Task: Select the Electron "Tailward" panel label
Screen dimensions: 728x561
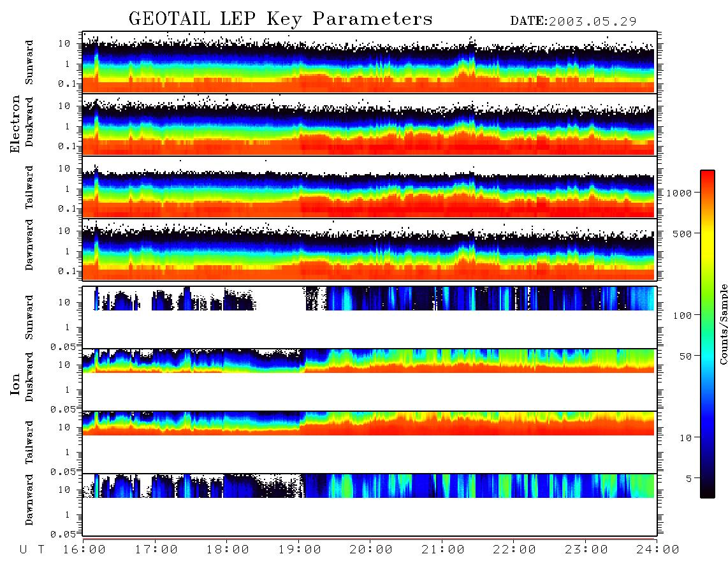Action: point(29,187)
